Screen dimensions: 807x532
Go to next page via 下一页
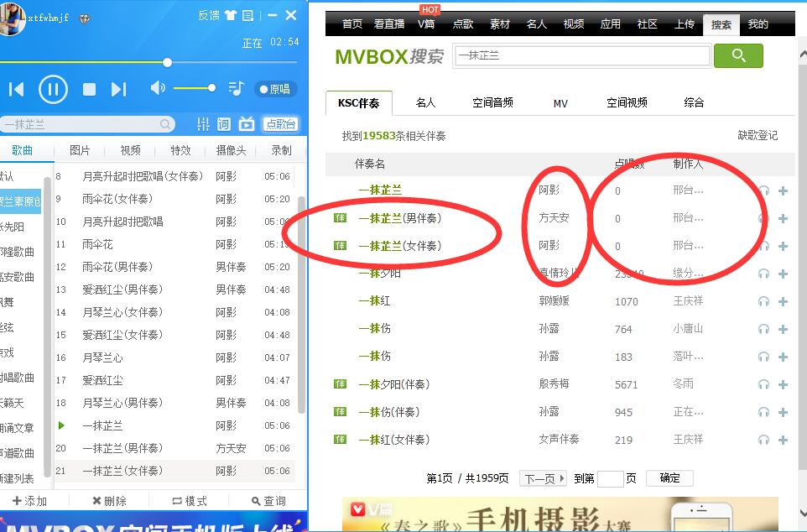543,478
